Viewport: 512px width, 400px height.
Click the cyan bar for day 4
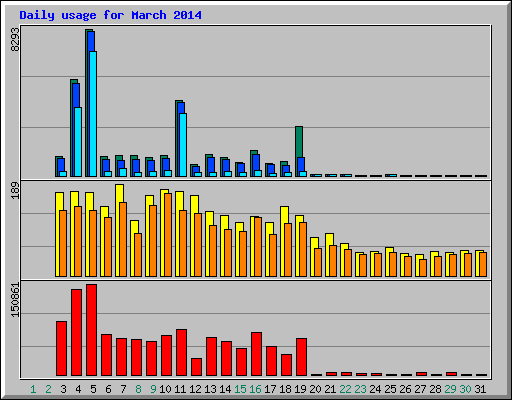(x=78, y=142)
